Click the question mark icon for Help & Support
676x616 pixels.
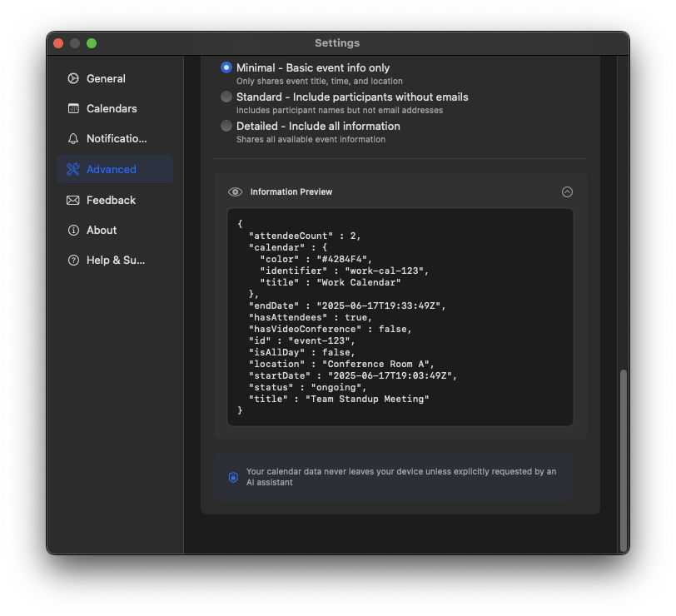coord(74,260)
